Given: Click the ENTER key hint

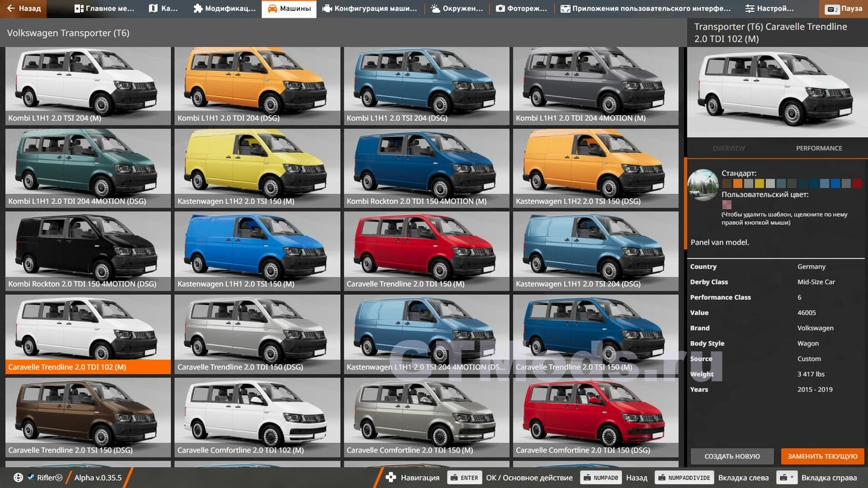Looking at the screenshot, I should click(464, 478).
